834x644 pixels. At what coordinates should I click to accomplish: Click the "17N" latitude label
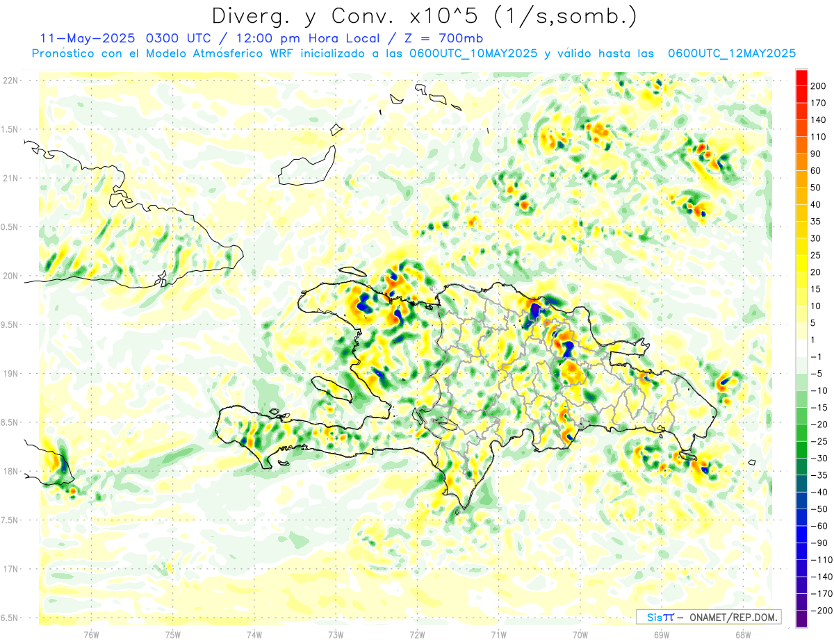[10, 569]
